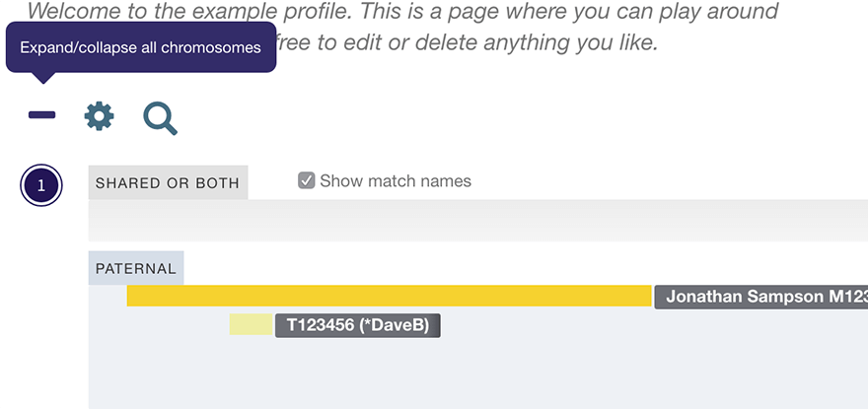This screenshot has width=868, height=409.
Task: Click the Expand/collapse all chromosomes tooltip
Action: [141, 48]
